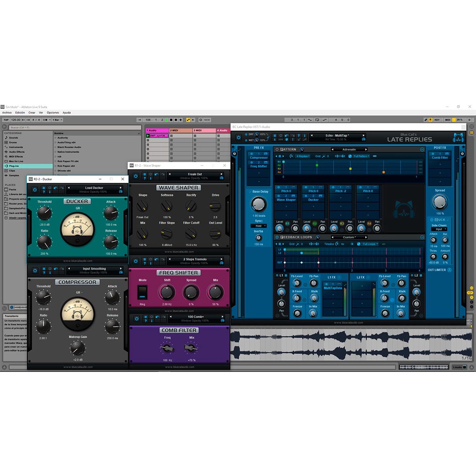The width and height of the screenshot is (476, 476).
Task: Open the Ayuda menu
Action: (x=66, y=112)
